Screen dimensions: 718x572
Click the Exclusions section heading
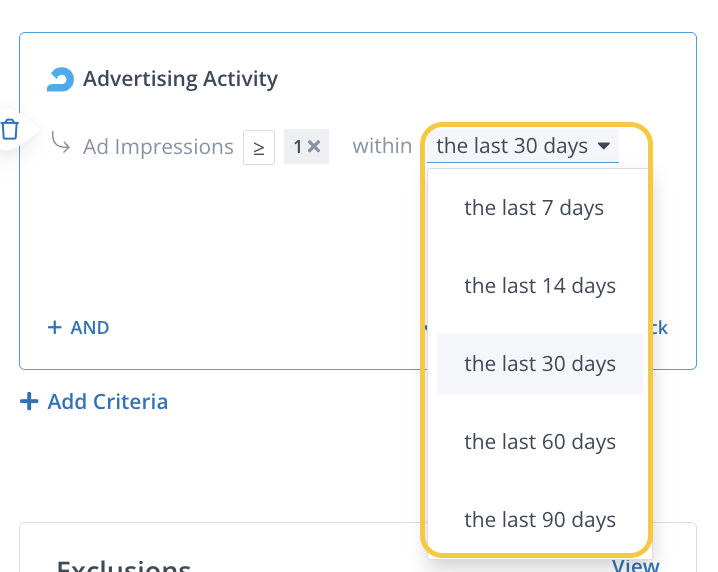[x=123, y=566]
